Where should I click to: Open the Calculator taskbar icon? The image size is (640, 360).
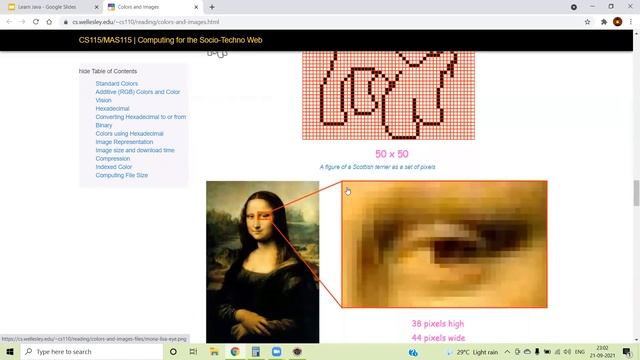[x=256, y=351]
